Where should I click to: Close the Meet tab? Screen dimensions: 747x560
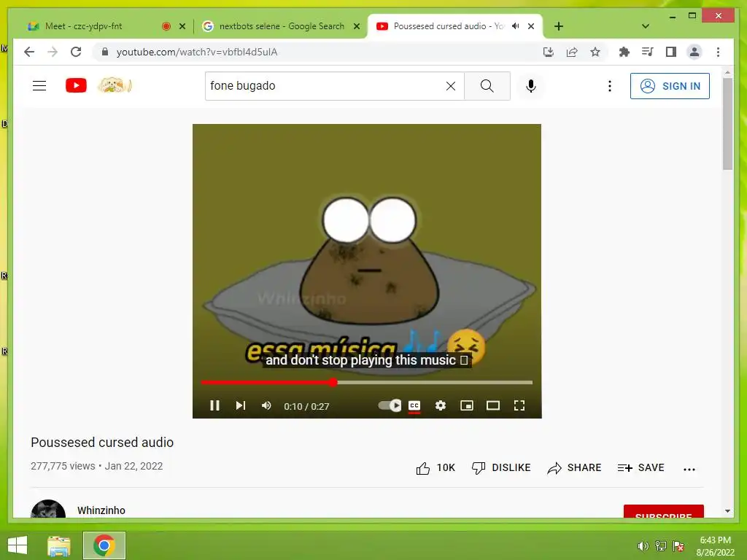coord(182,26)
